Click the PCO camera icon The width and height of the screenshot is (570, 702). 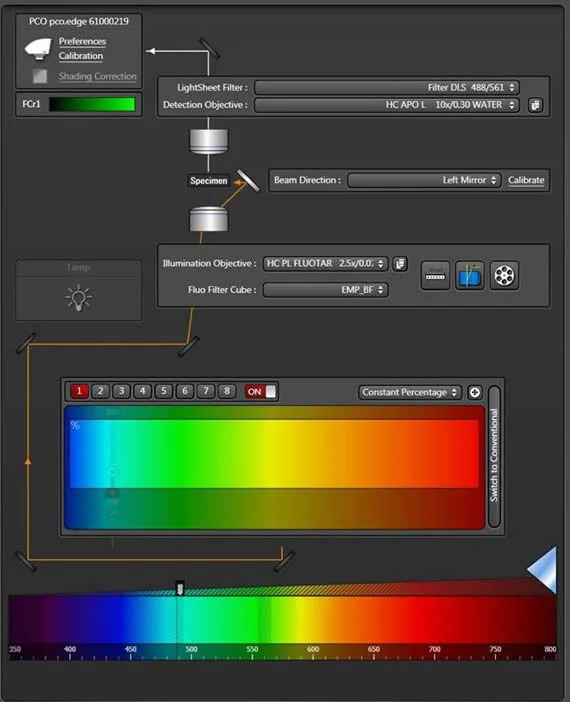pos(38,49)
